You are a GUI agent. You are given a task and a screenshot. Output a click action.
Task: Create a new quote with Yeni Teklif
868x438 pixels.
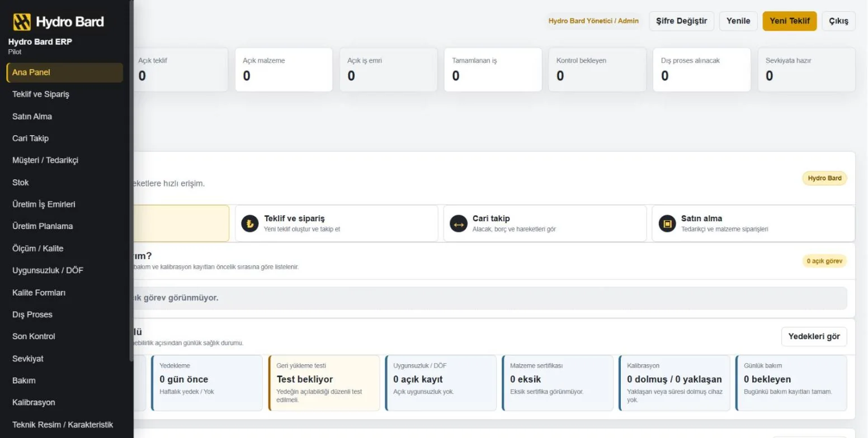(x=790, y=21)
